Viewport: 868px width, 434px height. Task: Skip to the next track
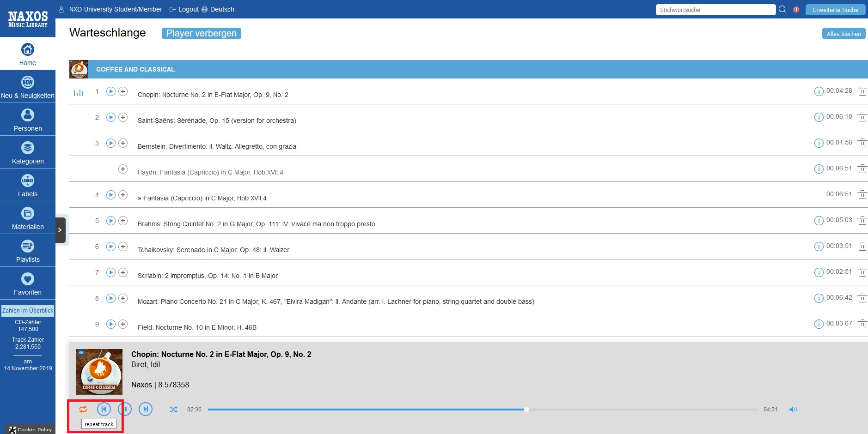tap(146, 409)
